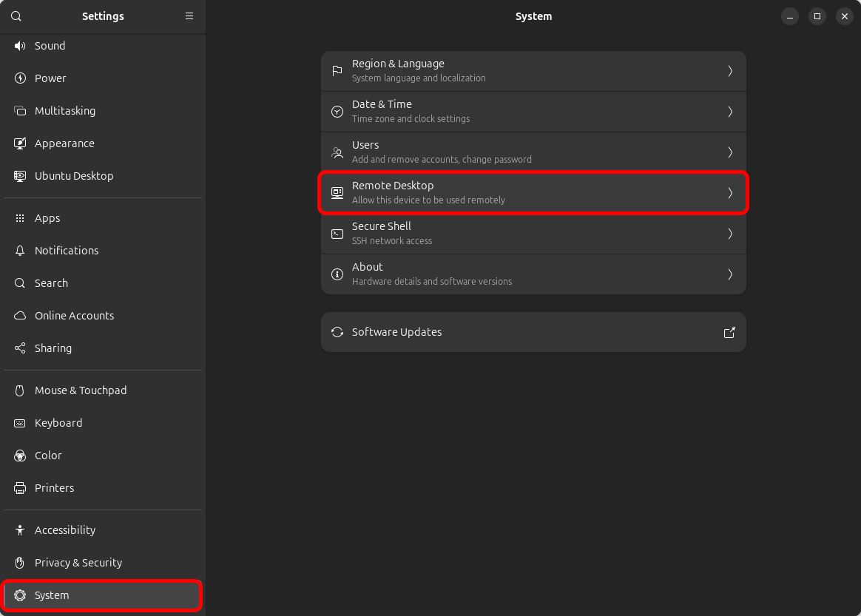
Task: Click the Multitasking icon
Action: pyautogui.click(x=20, y=111)
